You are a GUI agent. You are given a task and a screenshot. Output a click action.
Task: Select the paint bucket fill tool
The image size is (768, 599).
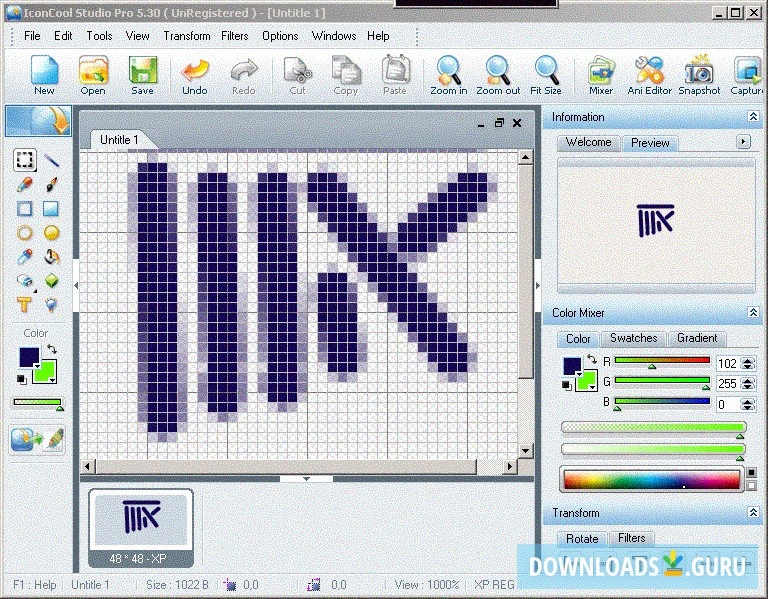tap(51, 257)
